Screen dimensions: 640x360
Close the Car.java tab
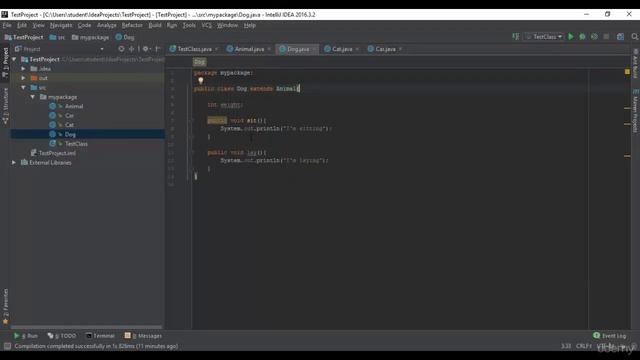[x=400, y=49]
